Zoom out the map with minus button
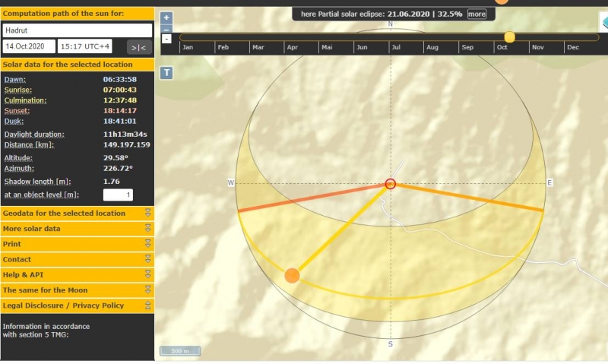The image size is (608, 364). pos(167,29)
